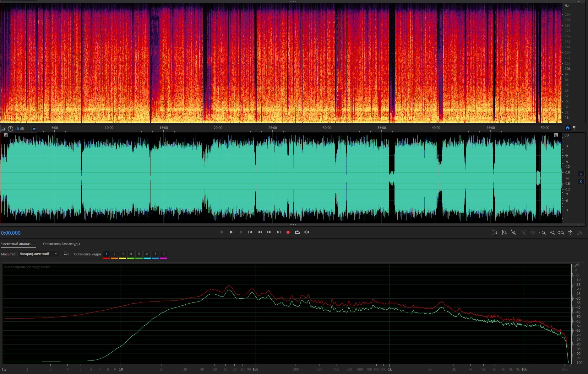Viewport: 588px width, 374px height.
Task: Click the 100 label on frequency analysis axis
Action: (x=255, y=369)
